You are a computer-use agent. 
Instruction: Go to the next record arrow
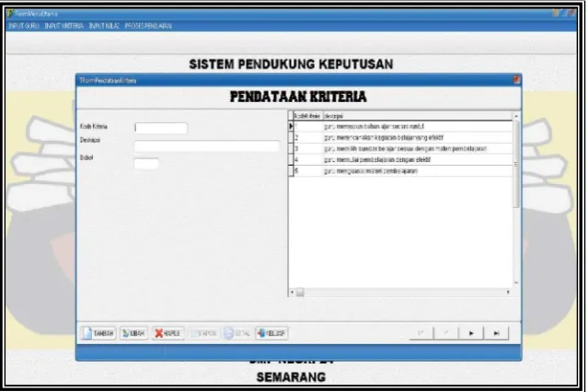pos(471,333)
